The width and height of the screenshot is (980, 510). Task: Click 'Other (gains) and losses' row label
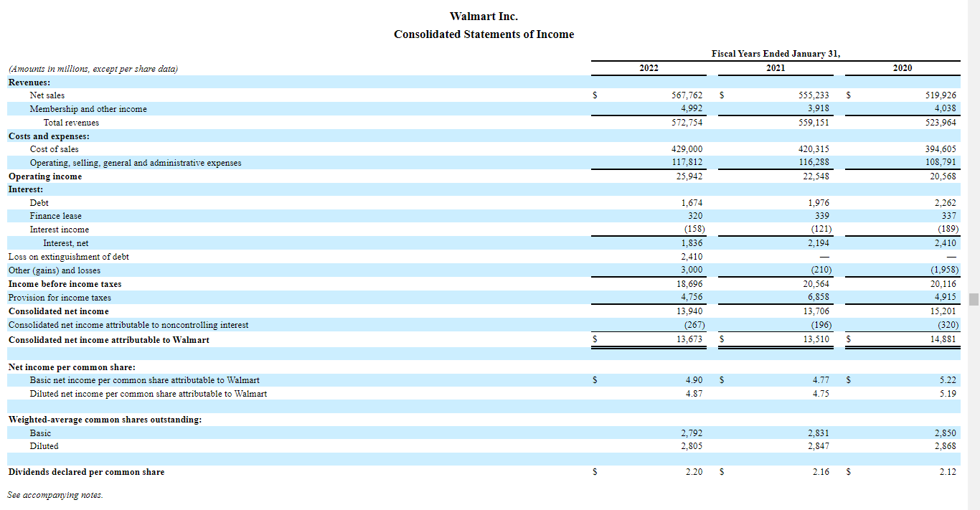(55, 270)
